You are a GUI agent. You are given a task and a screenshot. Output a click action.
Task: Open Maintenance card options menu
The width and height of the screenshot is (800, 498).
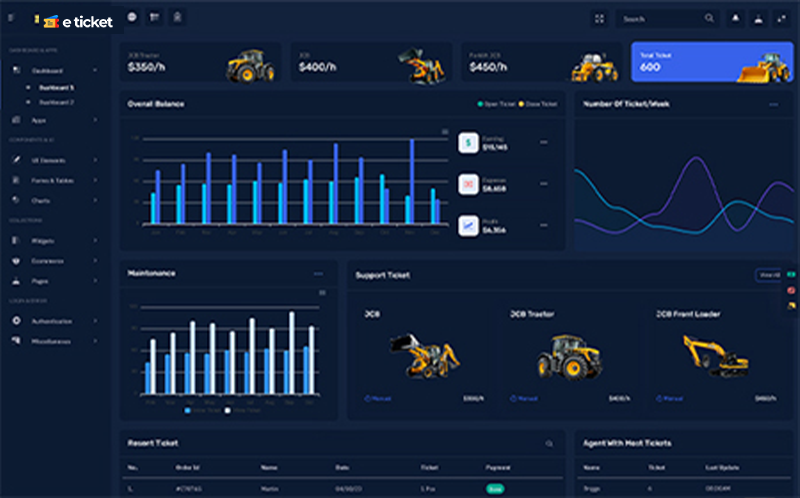pyautogui.click(x=318, y=274)
